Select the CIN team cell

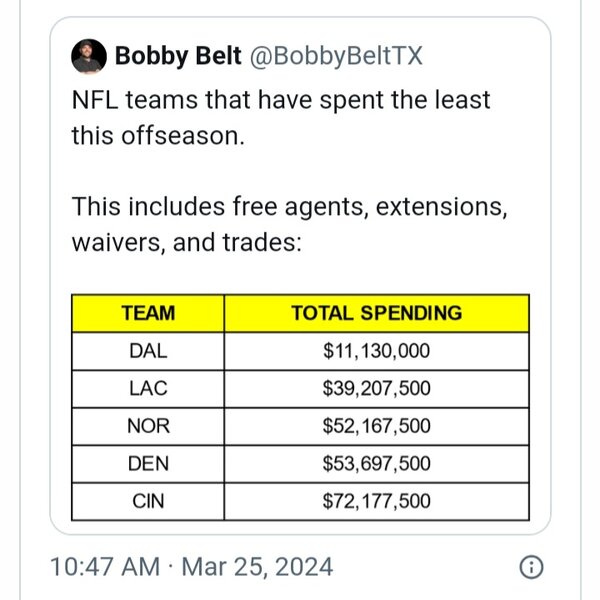[x=148, y=501]
